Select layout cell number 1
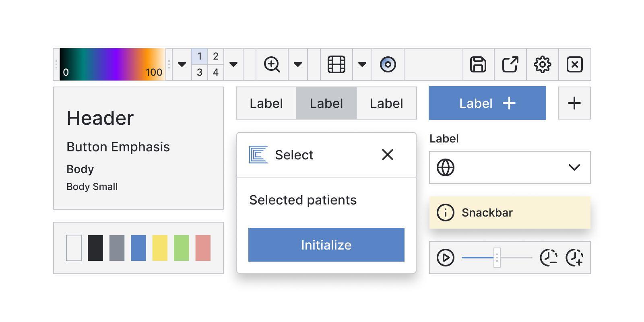Image resolution: width=644 pixels, height=322 pixels. (x=200, y=56)
